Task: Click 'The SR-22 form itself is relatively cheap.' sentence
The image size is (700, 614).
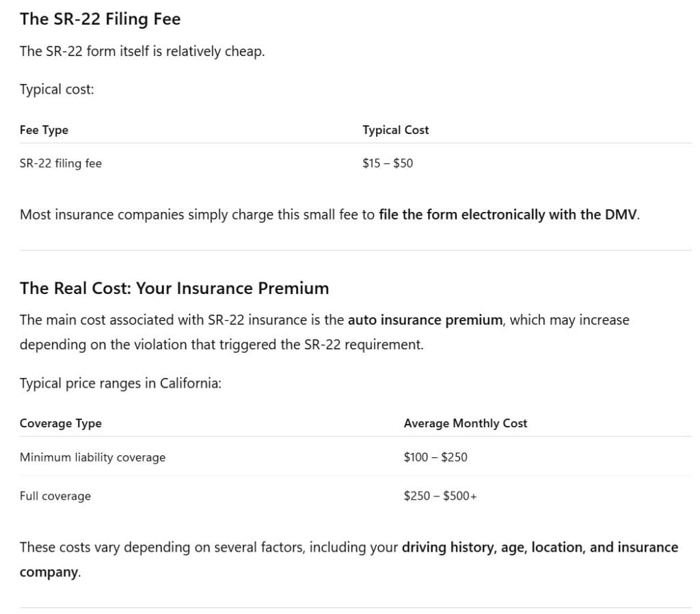Action: (142, 51)
